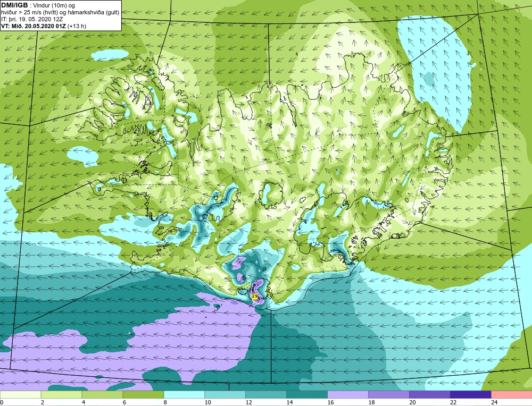Click the 4–6 m/s green legend swatch

coord(102,394)
